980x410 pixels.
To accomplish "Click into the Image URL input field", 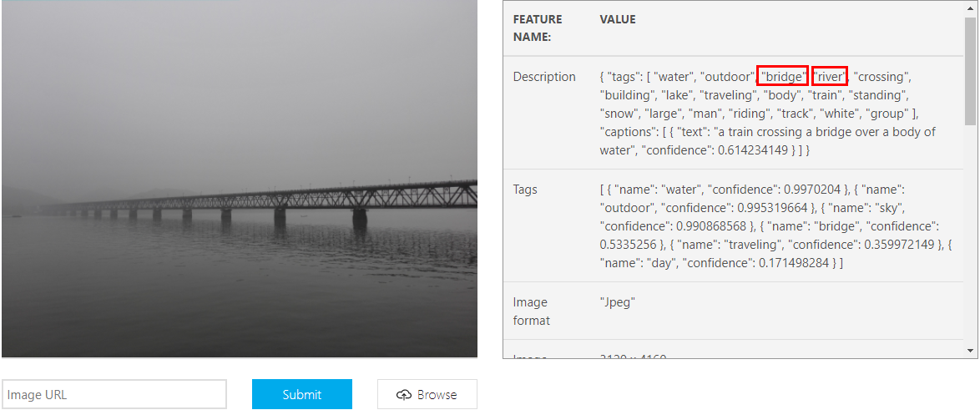I will coord(114,394).
